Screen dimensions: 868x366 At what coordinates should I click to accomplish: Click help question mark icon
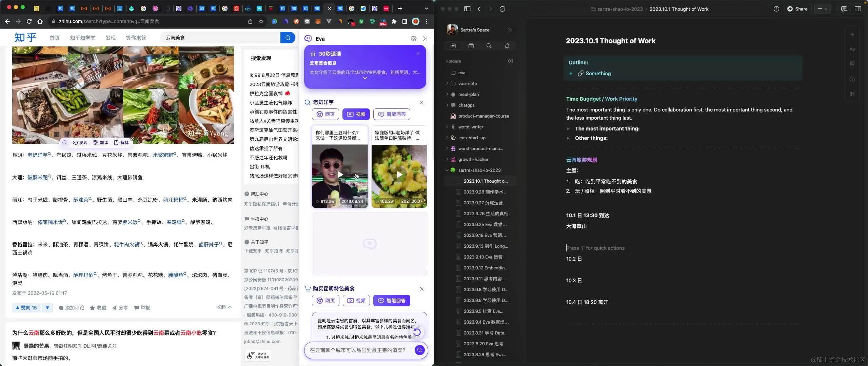(776, 9)
